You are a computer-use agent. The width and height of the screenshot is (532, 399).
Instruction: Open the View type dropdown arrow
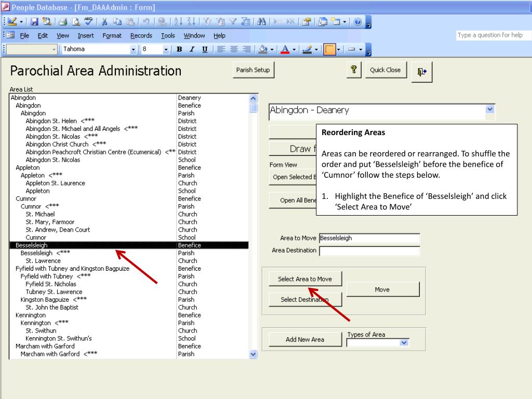(21, 22)
